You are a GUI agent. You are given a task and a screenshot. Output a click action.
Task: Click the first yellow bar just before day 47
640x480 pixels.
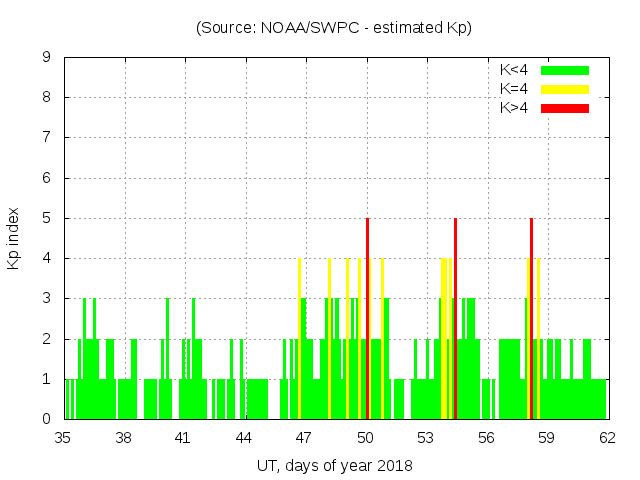[299, 340]
